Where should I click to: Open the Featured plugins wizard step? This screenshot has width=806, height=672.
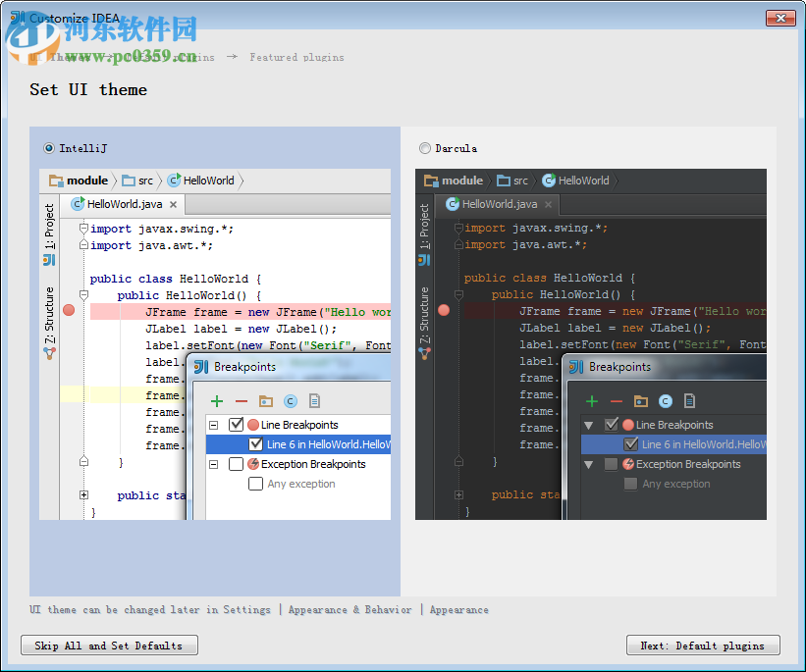[296, 57]
